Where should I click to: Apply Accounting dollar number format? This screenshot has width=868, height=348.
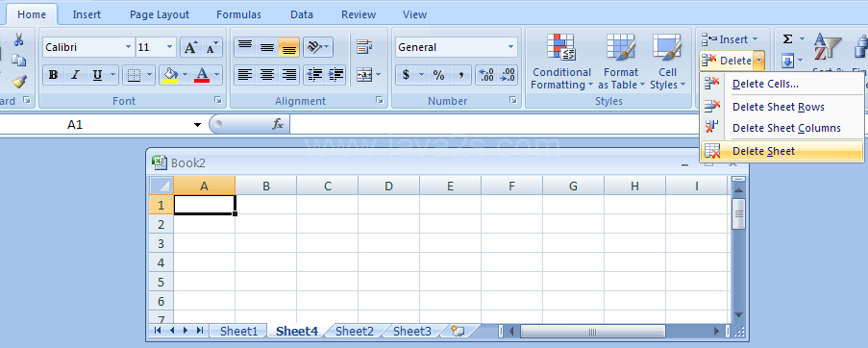pos(406,75)
